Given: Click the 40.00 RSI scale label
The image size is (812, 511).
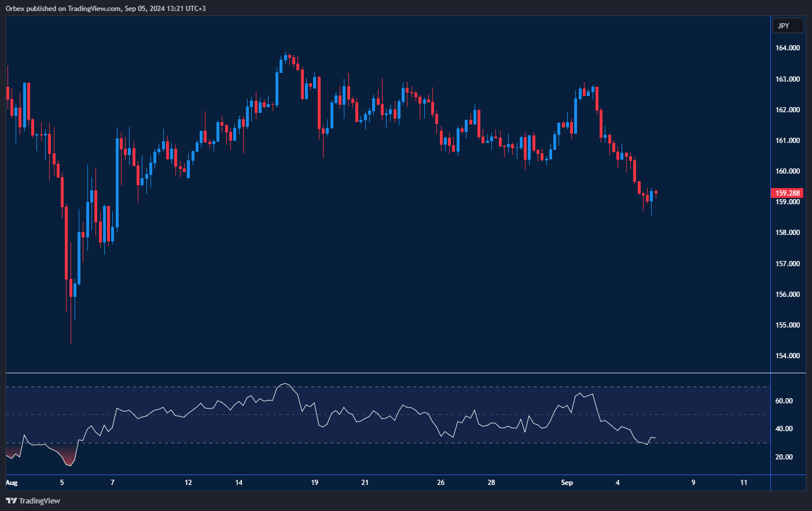Looking at the screenshot, I should point(784,429).
